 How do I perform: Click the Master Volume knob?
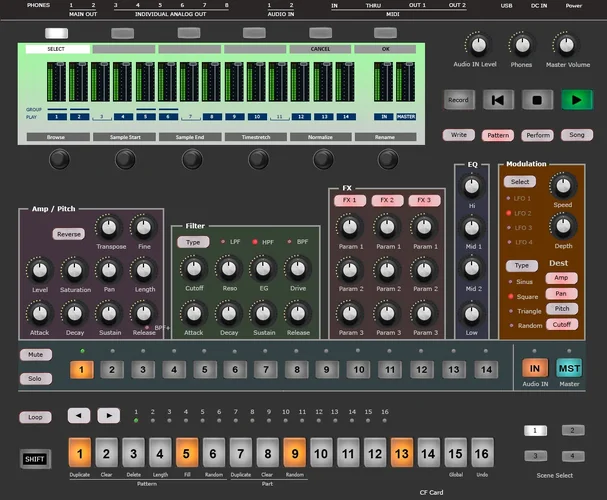566,45
